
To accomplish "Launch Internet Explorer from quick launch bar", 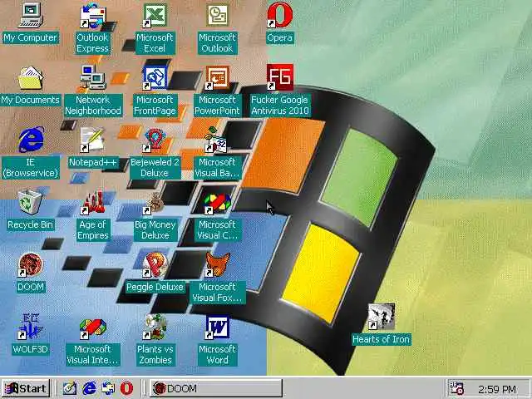I will click(89, 388).
